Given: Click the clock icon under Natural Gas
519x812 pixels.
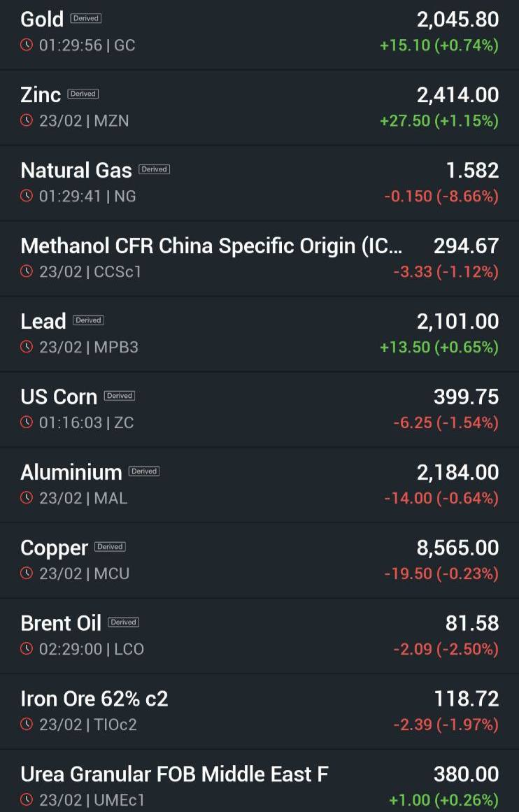Looking at the screenshot, I should click(x=27, y=197).
